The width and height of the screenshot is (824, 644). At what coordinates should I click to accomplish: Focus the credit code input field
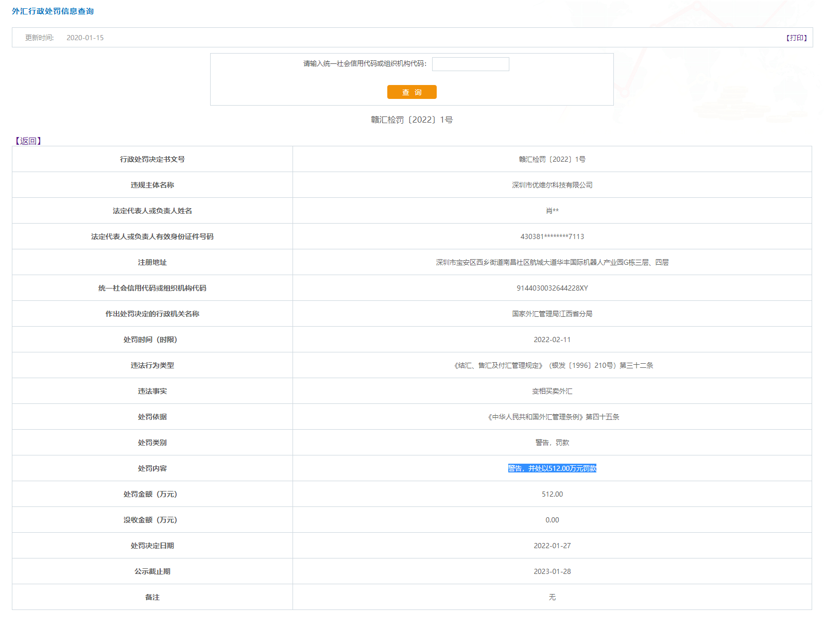pos(471,64)
